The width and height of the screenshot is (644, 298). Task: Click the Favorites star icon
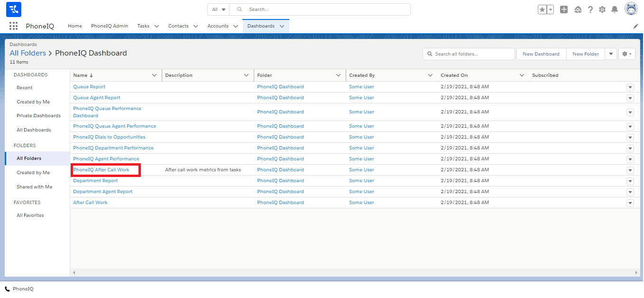pyautogui.click(x=542, y=9)
